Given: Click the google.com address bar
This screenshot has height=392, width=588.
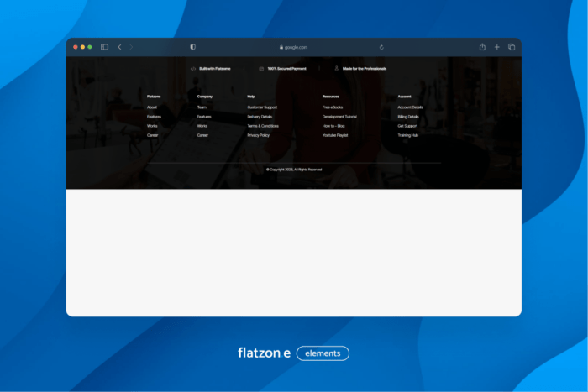Looking at the screenshot, I should pyautogui.click(x=293, y=47).
